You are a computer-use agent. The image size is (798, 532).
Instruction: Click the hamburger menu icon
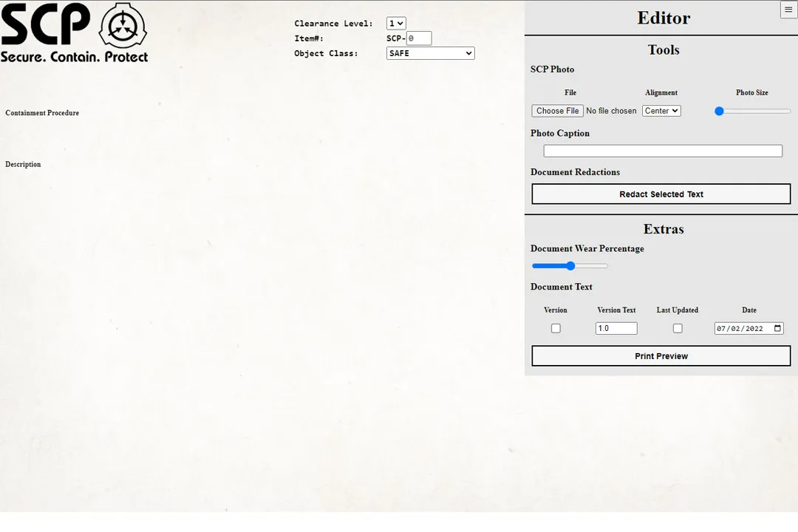788,10
